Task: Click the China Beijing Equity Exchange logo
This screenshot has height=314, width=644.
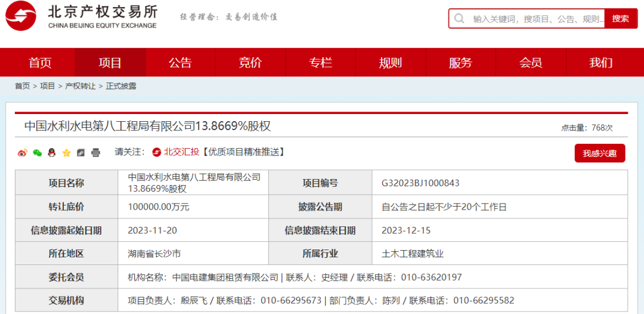Action: coord(81,16)
